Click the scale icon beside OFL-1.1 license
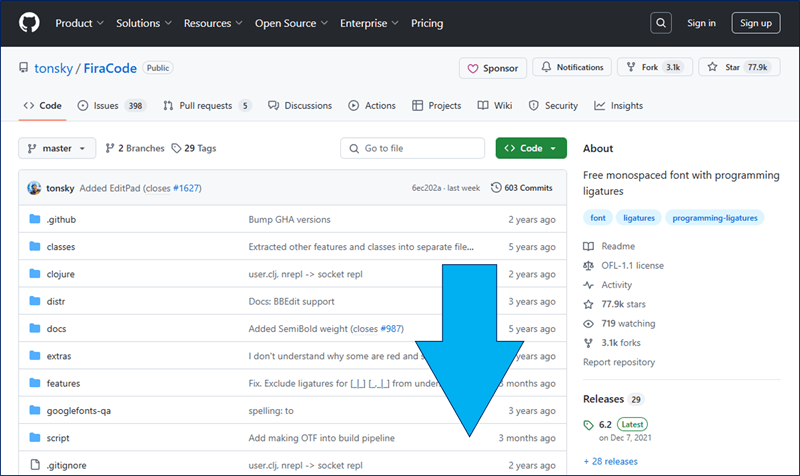 point(588,265)
